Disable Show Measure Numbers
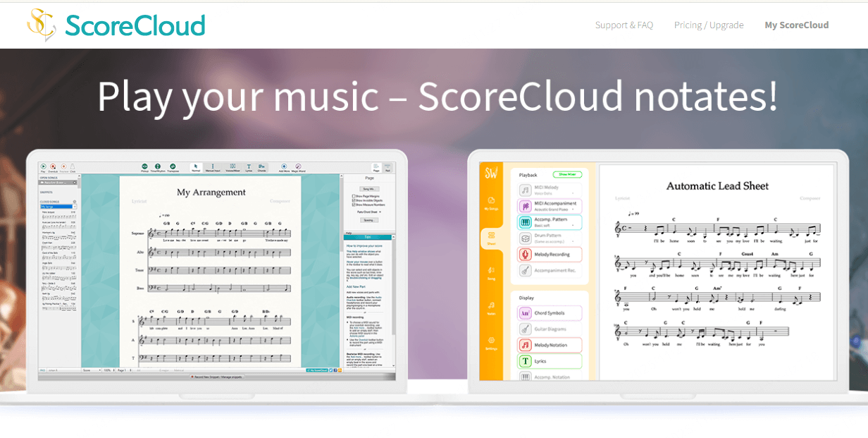This screenshot has height=438, width=868. point(354,205)
